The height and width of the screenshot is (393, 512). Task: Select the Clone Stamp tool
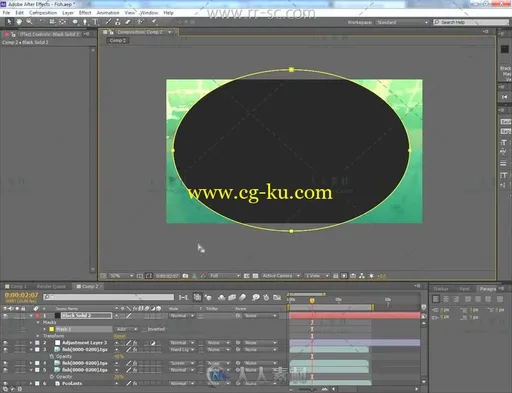click(117, 22)
